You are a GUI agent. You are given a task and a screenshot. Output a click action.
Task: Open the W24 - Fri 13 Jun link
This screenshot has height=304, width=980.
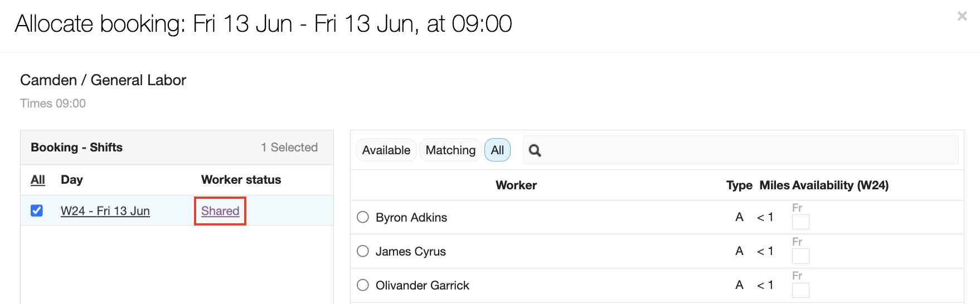[x=105, y=211]
